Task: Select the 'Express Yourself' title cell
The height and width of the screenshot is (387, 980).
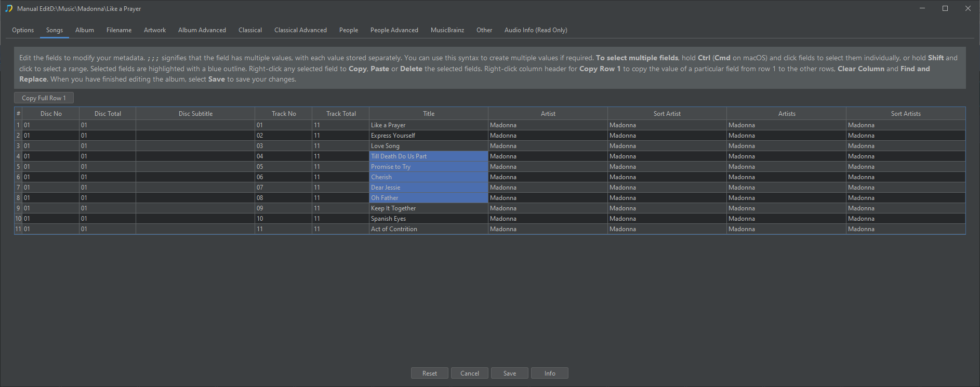Action: click(429, 136)
